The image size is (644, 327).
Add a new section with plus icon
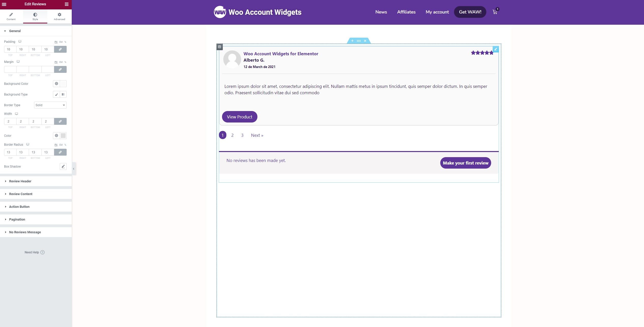(352, 41)
